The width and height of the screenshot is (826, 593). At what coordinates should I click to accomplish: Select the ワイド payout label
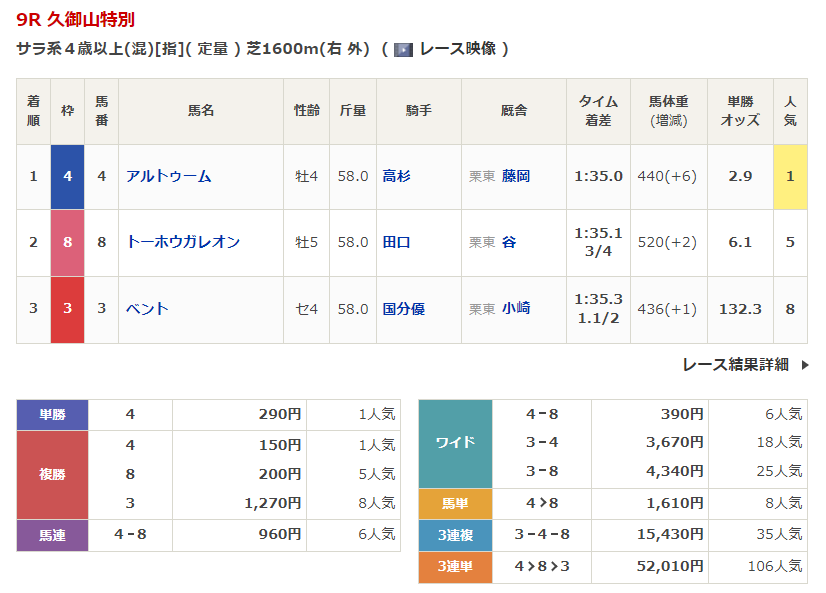coord(455,443)
